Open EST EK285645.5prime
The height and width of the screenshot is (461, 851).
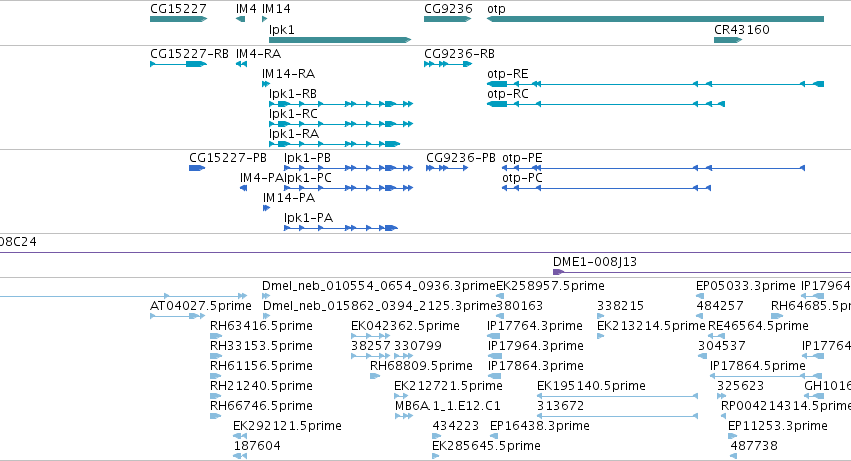tap(486, 446)
